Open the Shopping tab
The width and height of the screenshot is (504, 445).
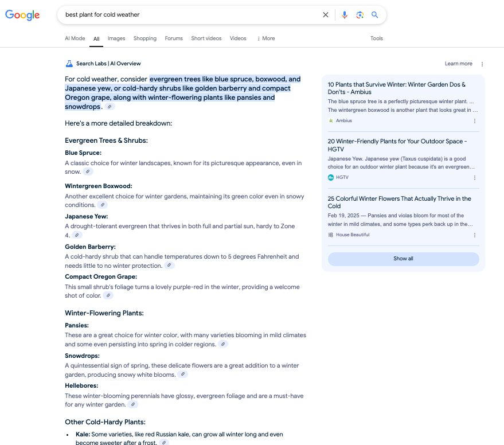(x=145, y=38)
